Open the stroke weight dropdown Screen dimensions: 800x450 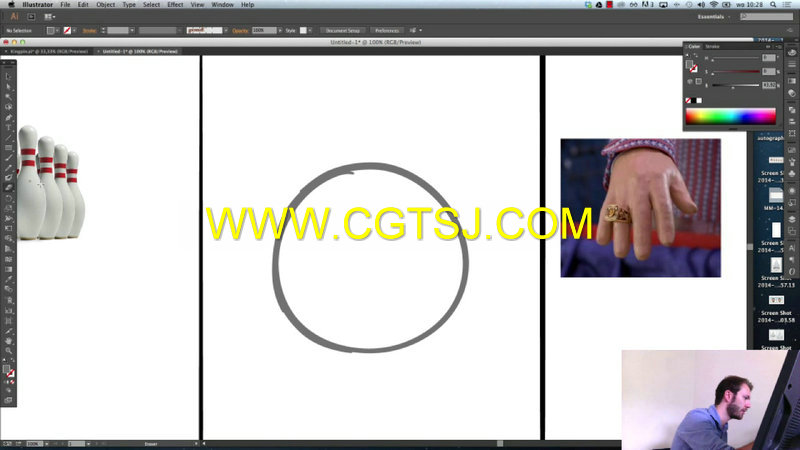tap(132, 31)
